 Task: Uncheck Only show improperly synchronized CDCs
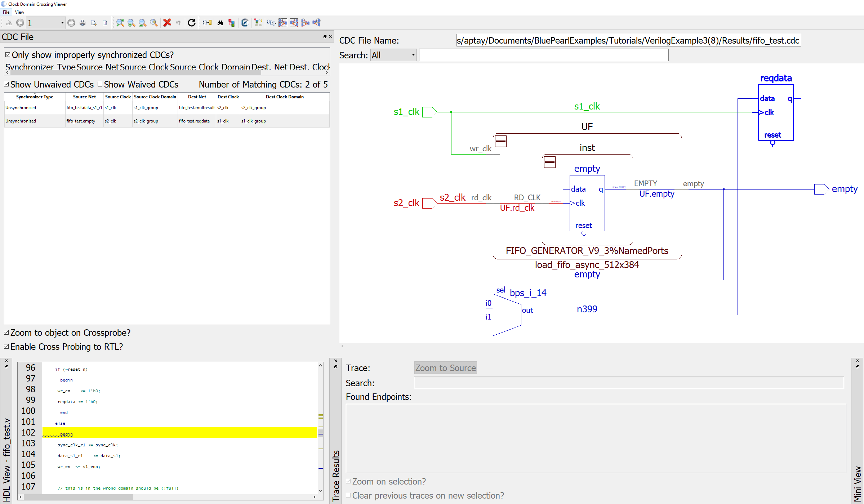7,54
